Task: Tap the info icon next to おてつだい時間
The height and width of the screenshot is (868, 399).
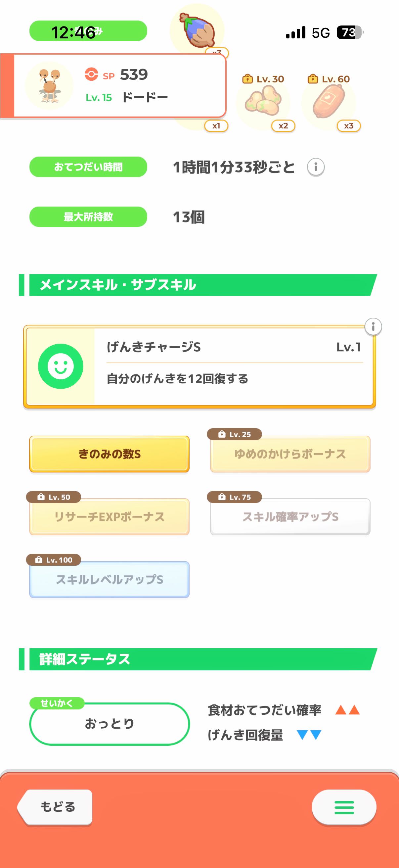Action: 316,167
